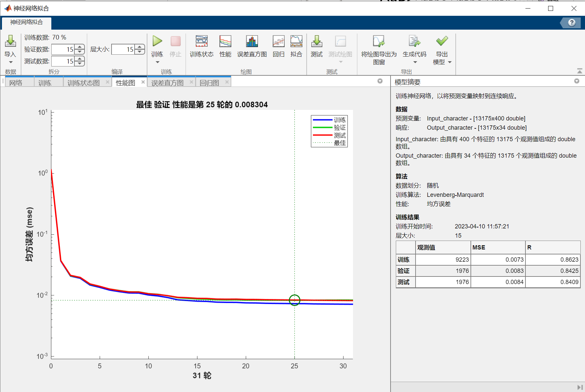Decrease validation data (验证数据) percentage

click(80, 52)
